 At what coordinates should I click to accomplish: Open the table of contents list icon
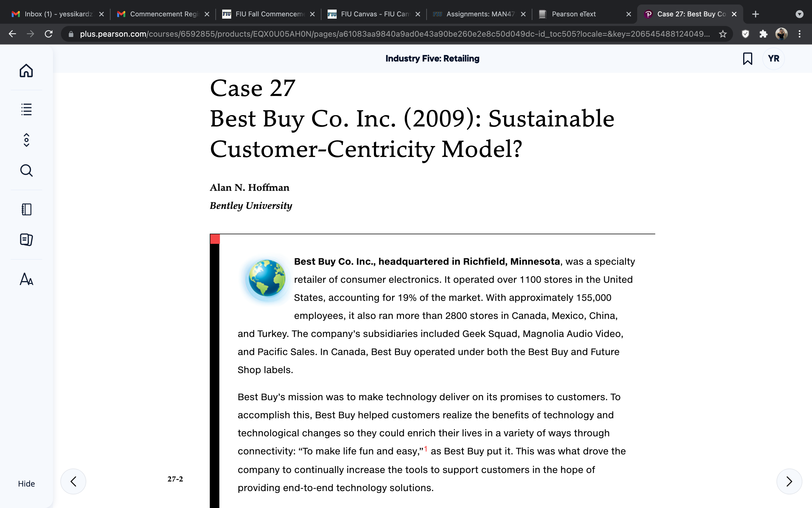coord(26,109)
